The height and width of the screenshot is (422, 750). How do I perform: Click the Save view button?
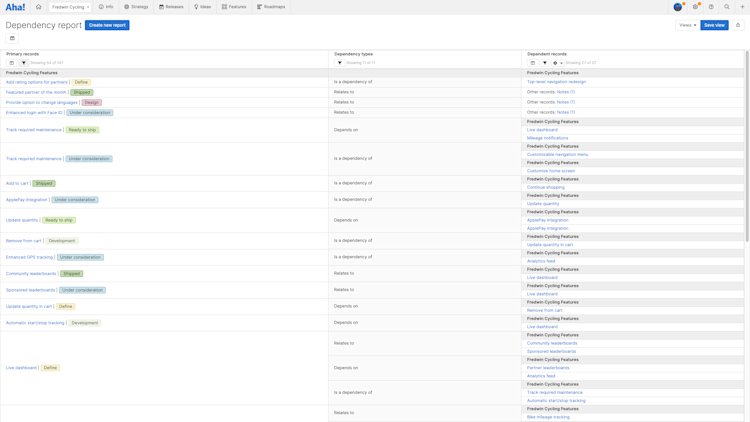pos(714,25)
